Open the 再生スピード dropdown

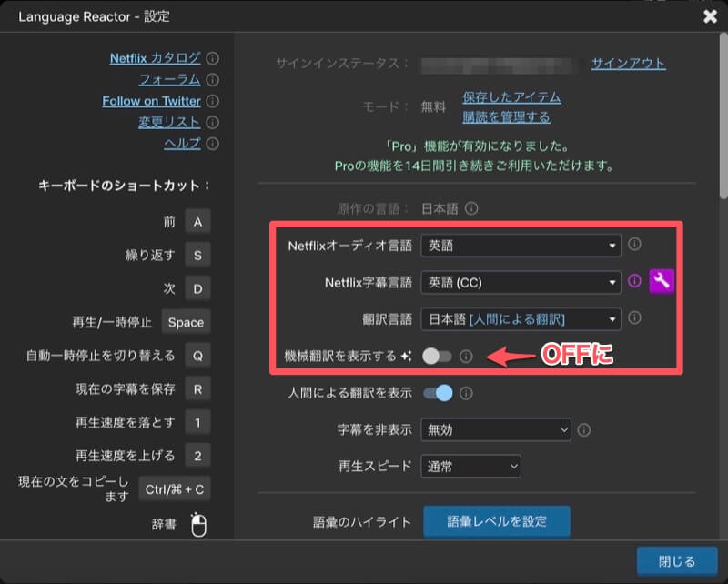click(x=470, y=467)
